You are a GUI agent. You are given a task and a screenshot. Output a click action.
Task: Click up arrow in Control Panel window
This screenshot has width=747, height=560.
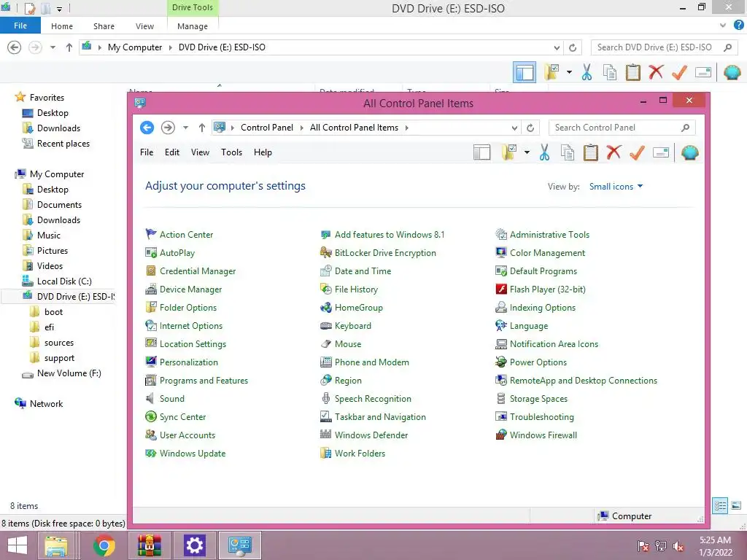tap(202, 128)
